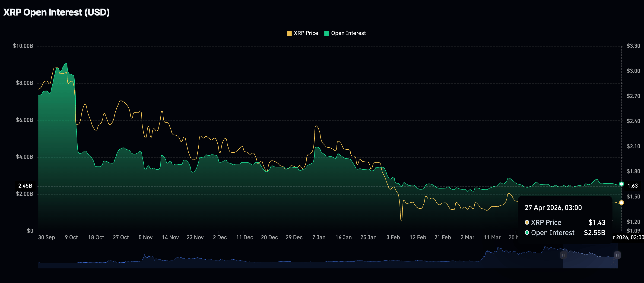Screen dimensions: 644x283
Task: Click the XRP Open Interest (USD) title
Action: pyautogui.click(x=57, y=12)
